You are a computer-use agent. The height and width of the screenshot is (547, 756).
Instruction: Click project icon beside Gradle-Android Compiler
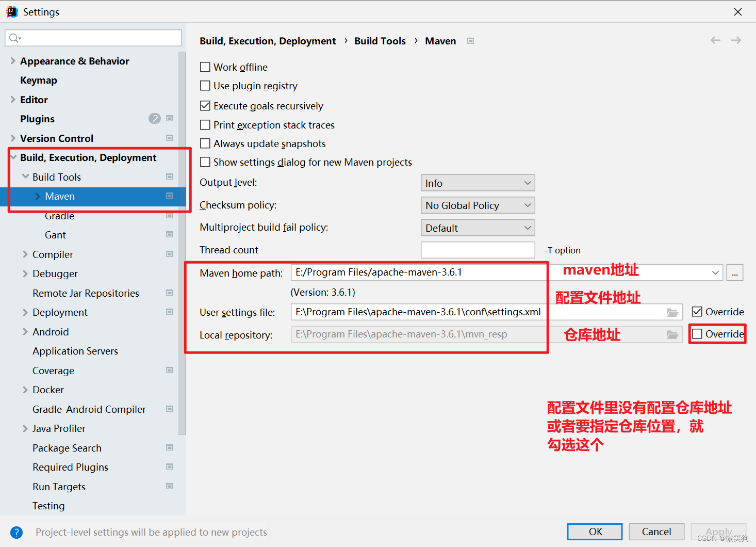(169, 409)
